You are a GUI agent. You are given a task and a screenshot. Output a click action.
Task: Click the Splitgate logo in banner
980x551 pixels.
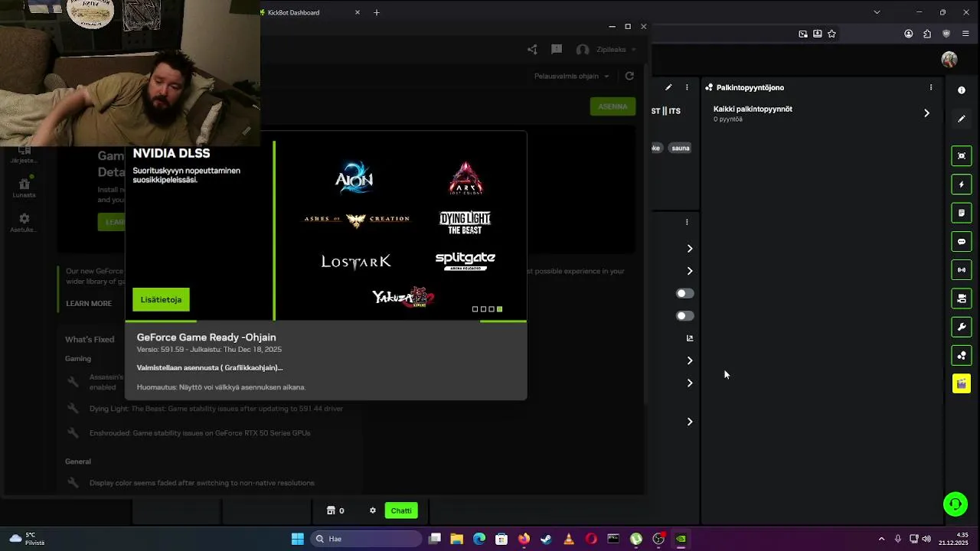[465, 261]
